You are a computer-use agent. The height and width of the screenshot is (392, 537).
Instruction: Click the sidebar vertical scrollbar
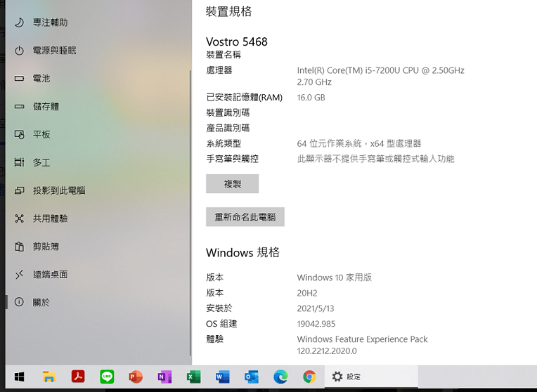(x=190, y=213)
